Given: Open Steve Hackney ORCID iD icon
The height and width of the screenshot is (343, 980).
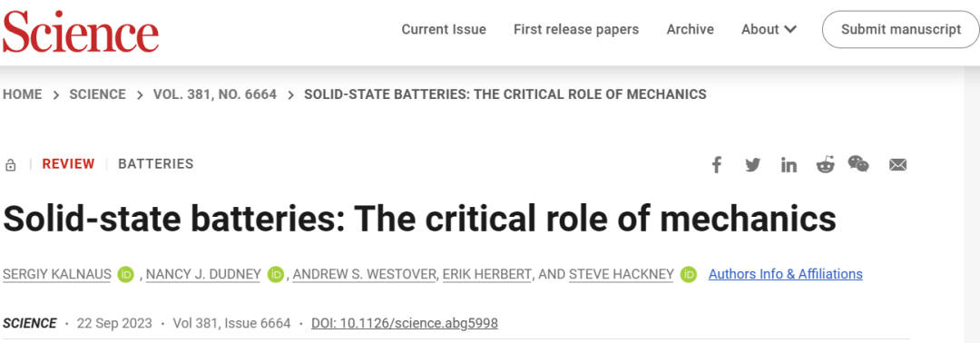Looking at the screenshot, I should click(x=688, y=274).
